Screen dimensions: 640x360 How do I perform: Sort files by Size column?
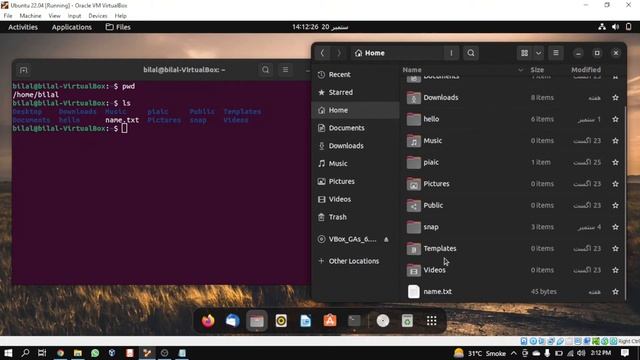click(537, 70)
